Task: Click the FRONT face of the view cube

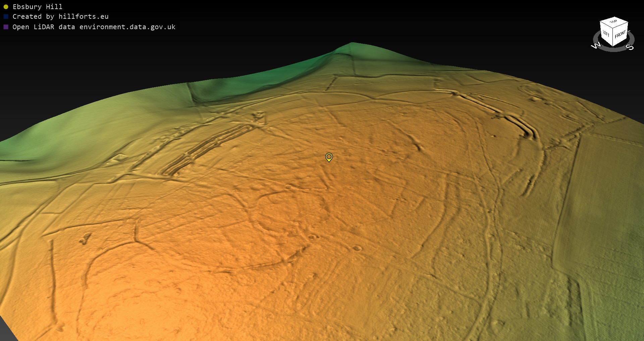Action: pos(620,34)
